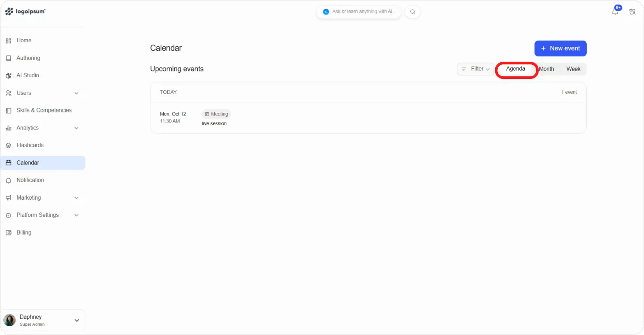Click the Calendar sidebar icon
Screen dimensions: 644x335
8,163
